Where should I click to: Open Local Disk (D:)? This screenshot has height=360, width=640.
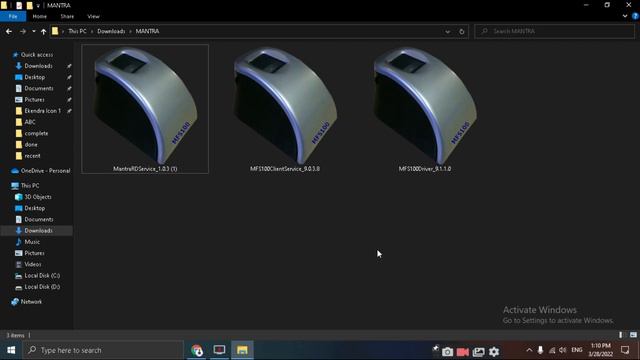[x=42, y=287]
